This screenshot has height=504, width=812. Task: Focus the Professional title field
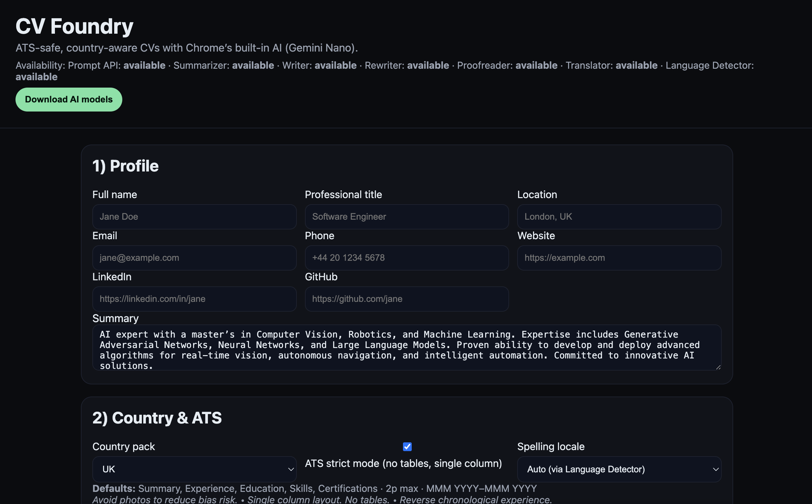(x=406, y=217)
